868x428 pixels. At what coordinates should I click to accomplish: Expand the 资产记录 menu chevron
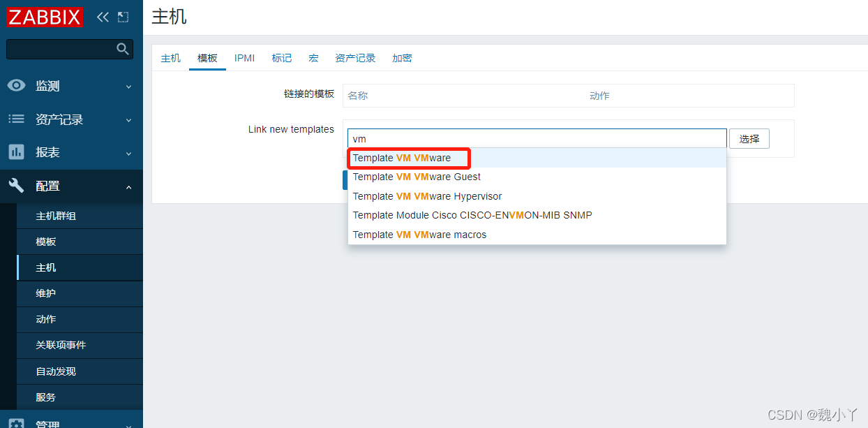coord(128,120)
